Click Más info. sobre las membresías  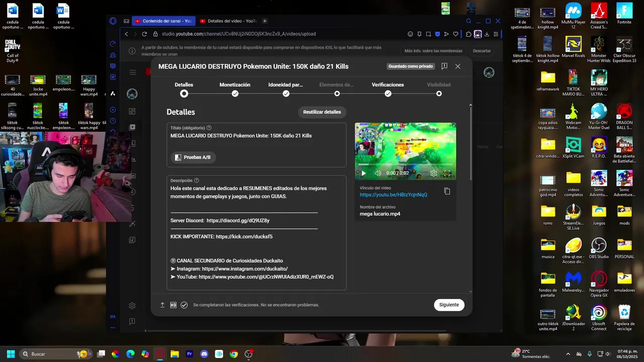(433, 51)
